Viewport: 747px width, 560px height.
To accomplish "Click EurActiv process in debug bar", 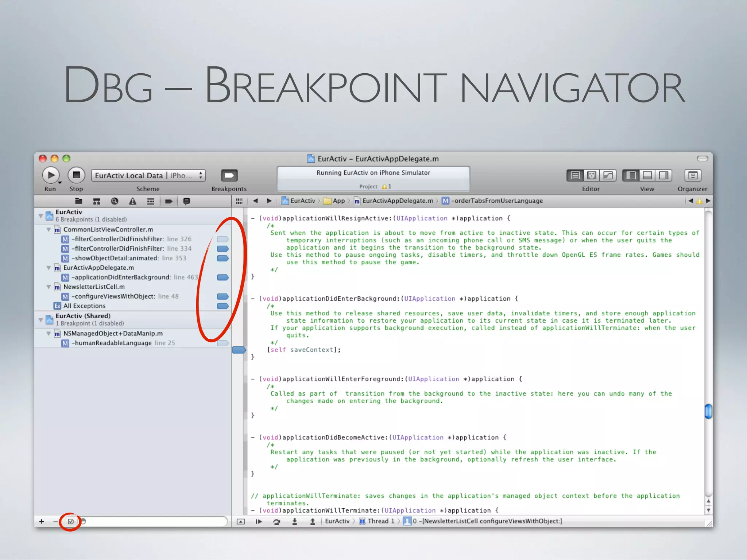I will pyautogui.click(x=337, y=521).
